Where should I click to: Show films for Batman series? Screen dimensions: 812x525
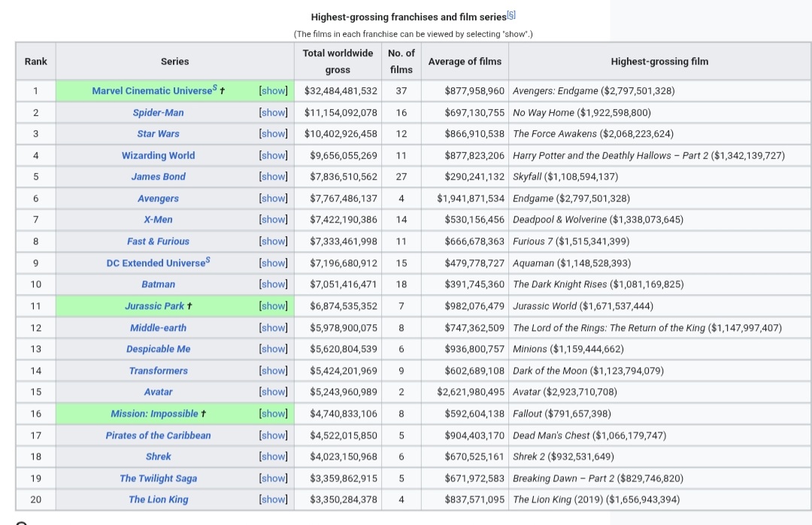[x=274, y=284]
